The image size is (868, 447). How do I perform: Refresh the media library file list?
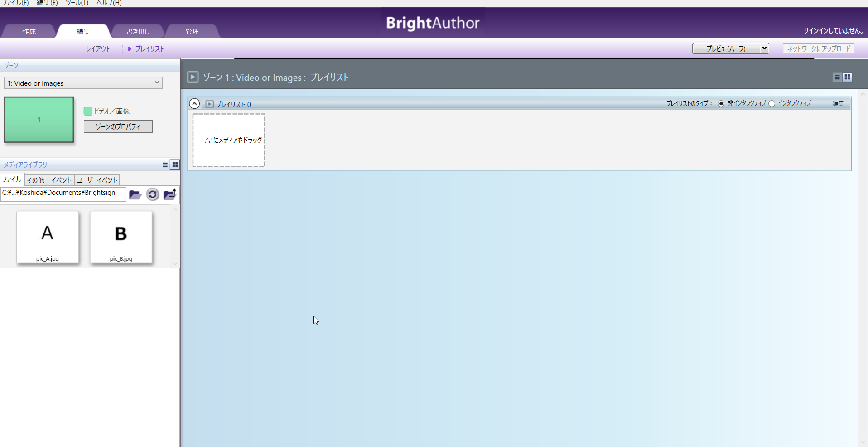(x=152, y=194)
